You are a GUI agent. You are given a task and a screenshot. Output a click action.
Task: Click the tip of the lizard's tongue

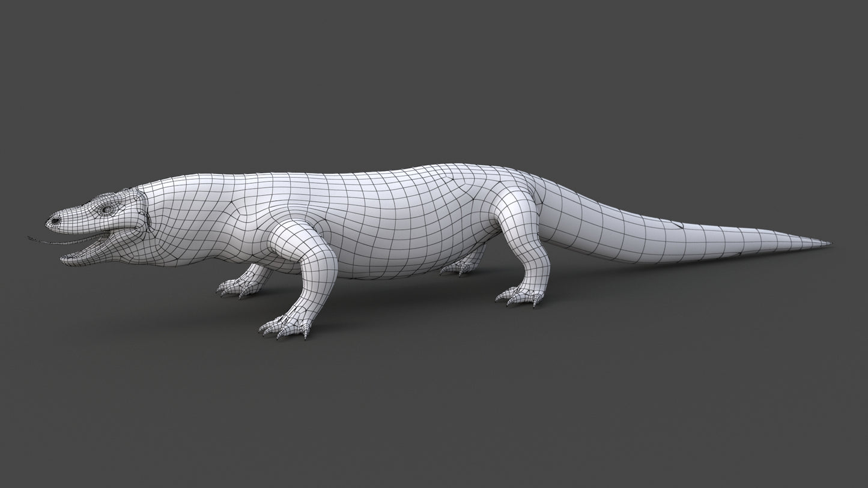click(x=30, y=238)
